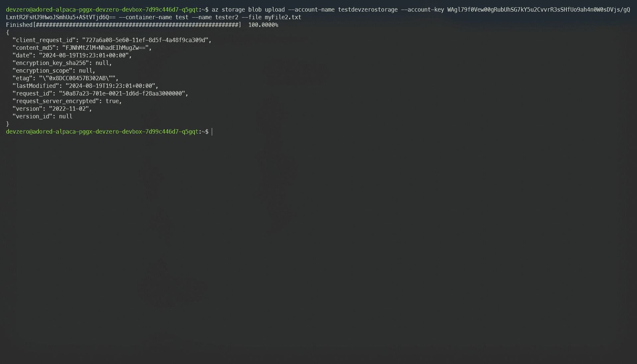Place the cursor at the blinking terminal input
This screenshot has height=364, width=637.
(212, 131)
